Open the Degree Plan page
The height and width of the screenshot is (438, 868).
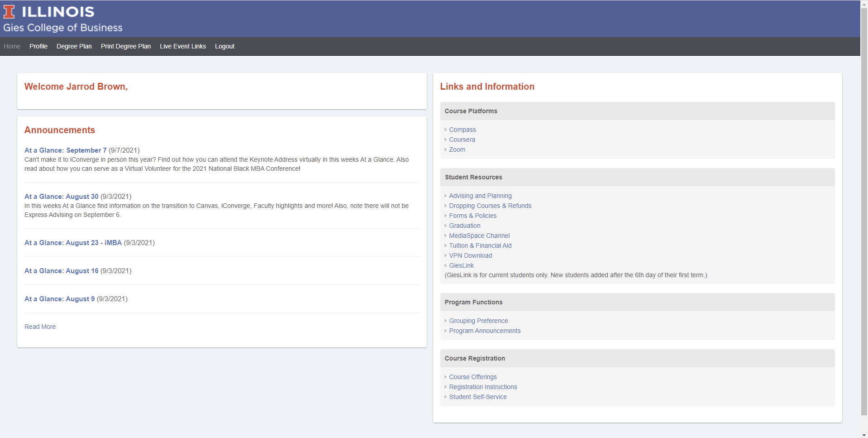pos(74,46)
